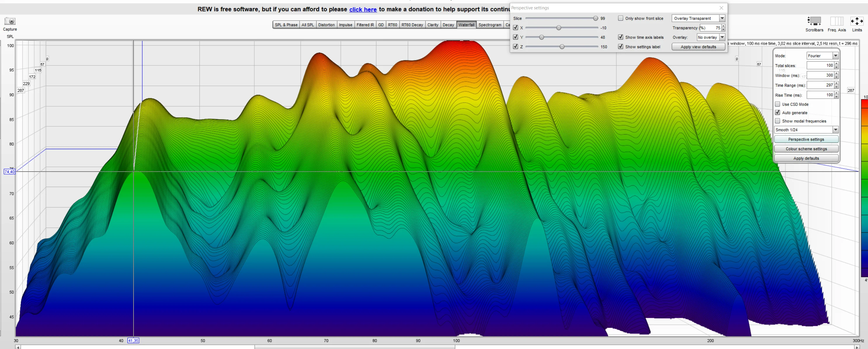Click the Rise Time (ms) field
The image size is (868, 349).
point(820,95)
